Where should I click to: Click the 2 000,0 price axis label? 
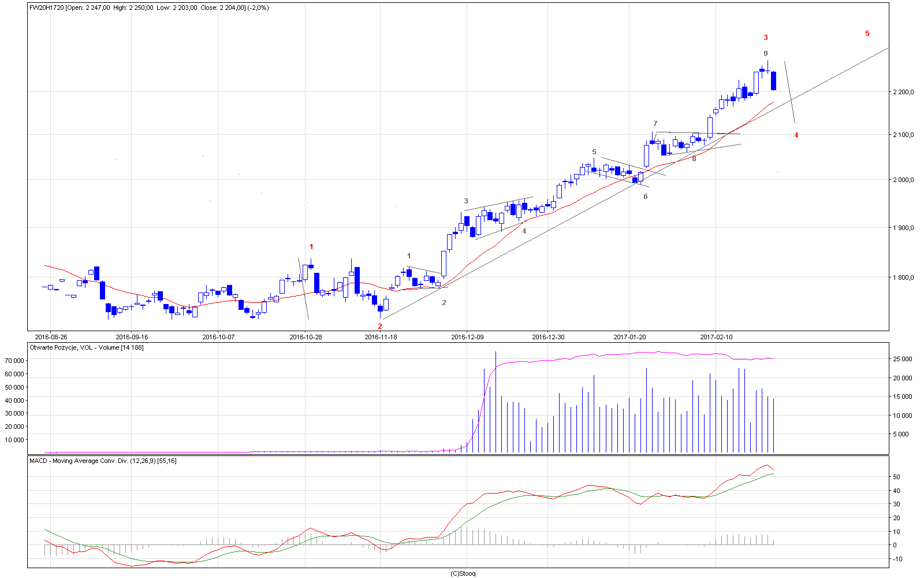click(x=904, y=180)
